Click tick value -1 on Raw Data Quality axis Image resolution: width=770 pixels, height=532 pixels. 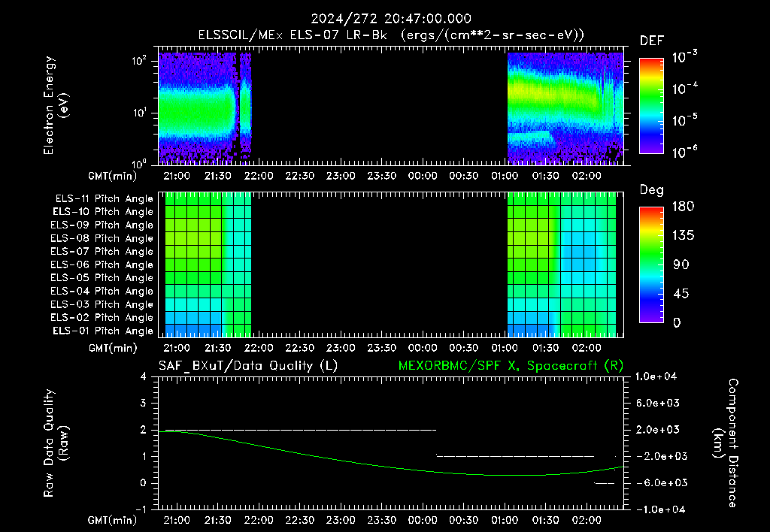pyautogui.click(x=141, y=509)
